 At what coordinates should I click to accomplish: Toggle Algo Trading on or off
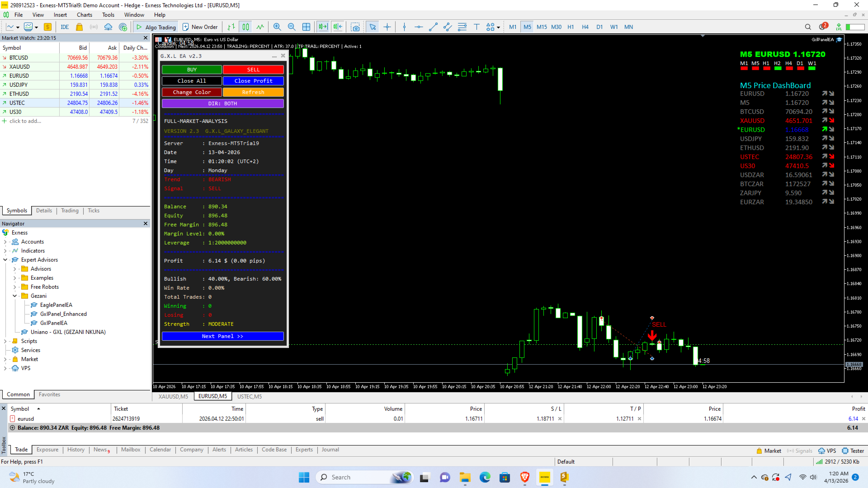156,27
